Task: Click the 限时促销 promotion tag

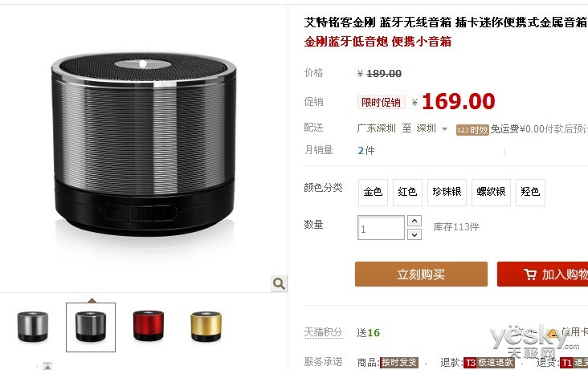Action: (x=381, y=103)
